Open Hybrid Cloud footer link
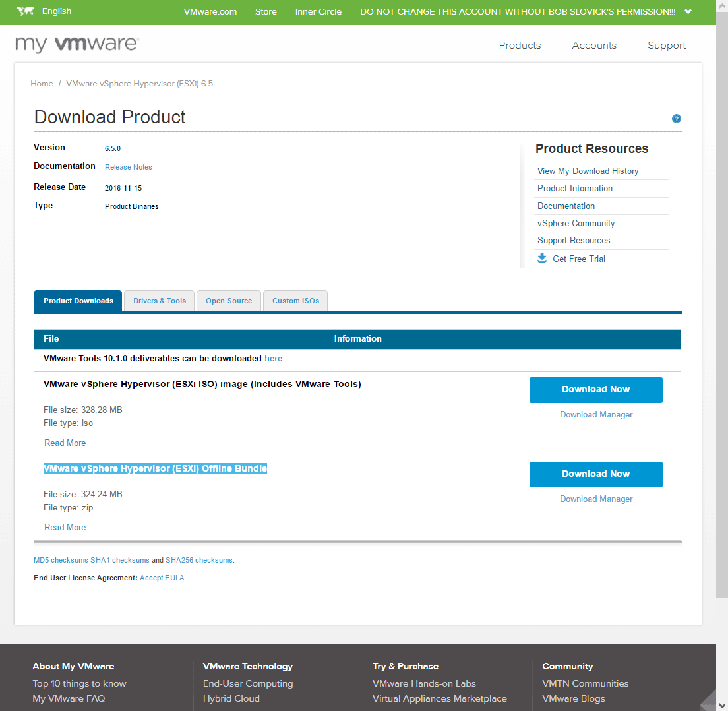Viewport: 728px width, 711px height. coord(231,698)
